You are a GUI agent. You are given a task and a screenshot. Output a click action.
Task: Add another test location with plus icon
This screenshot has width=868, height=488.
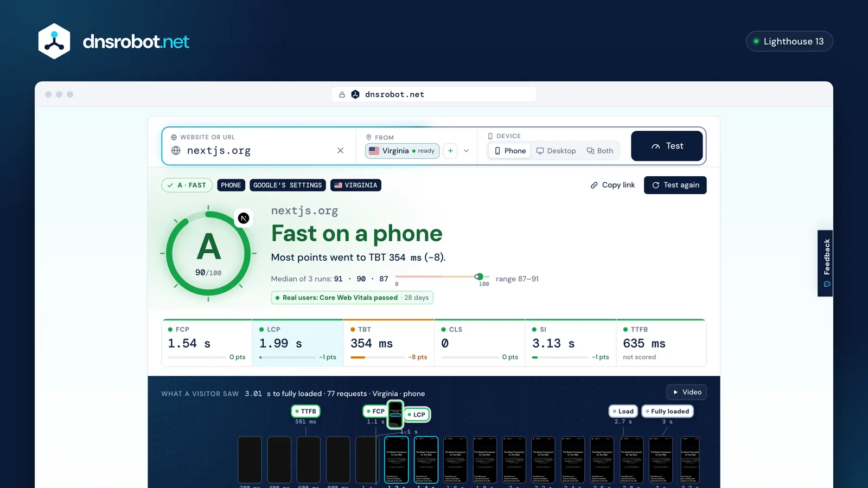450,151
